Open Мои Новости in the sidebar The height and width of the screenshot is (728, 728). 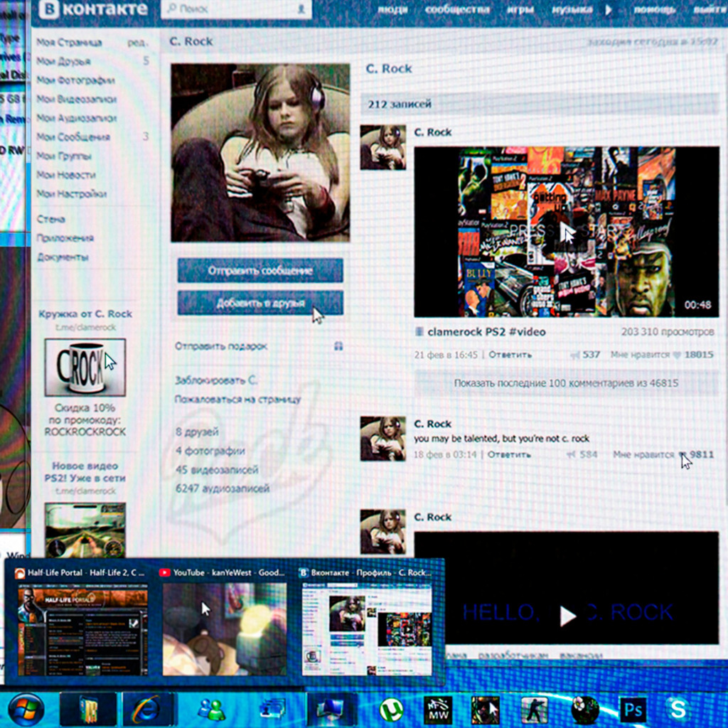tap(66, 175)
